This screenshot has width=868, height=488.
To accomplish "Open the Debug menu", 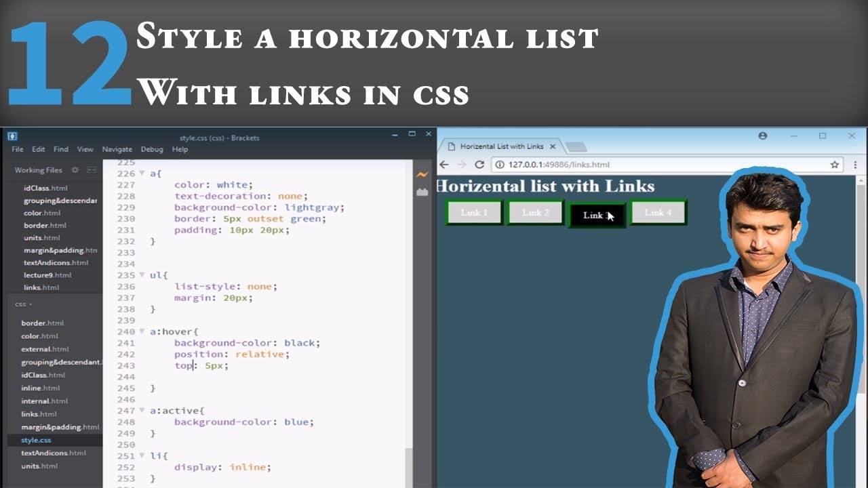I will tap(152, 149).
